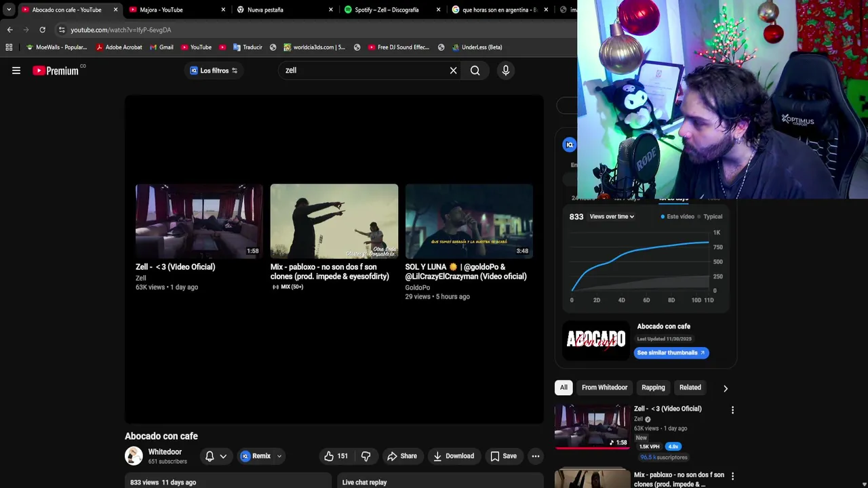Select the 'From Whitedoor' chip
Image resolution: width=868 pixels, height=488 pixels.
pyautogui.click(x=604, y=388)
